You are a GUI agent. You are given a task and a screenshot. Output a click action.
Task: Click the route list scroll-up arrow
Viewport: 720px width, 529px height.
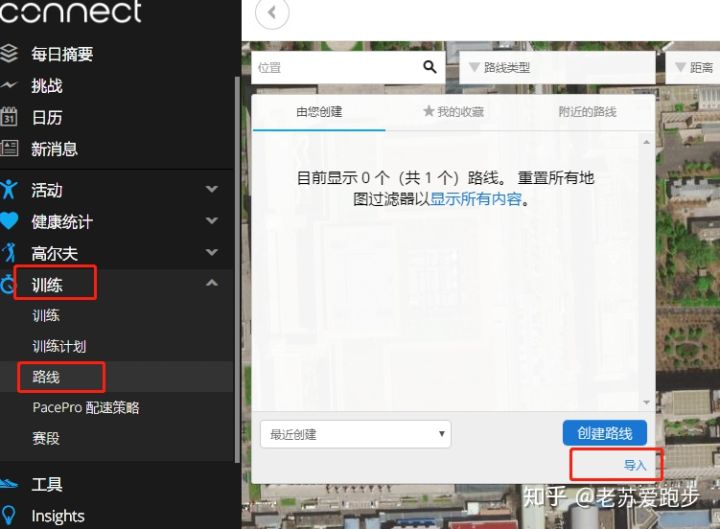[647, 142]
